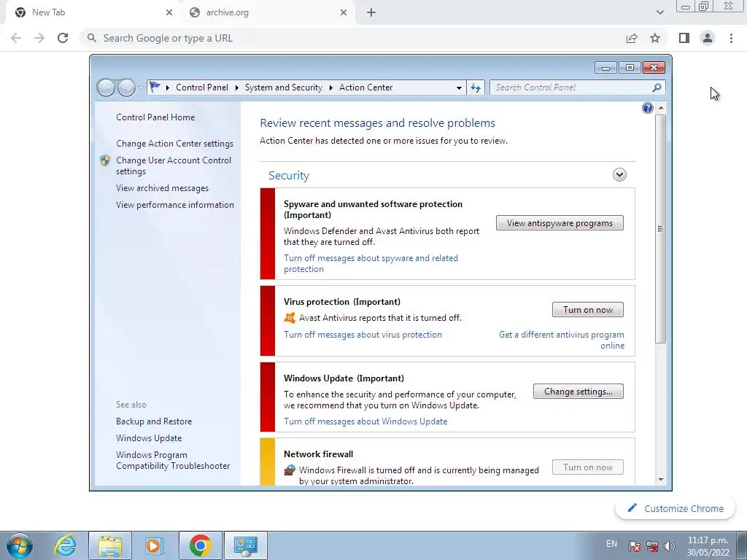Open the address bar history dropdown arrow
The width and height of the screenshot is (747, 560).
click(459, 87)
